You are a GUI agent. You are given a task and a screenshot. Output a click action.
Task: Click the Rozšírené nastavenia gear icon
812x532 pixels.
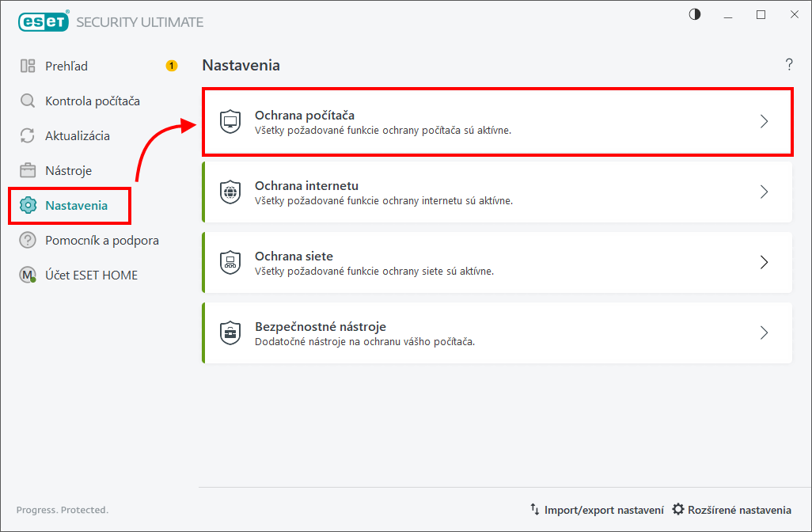[678, 510]
